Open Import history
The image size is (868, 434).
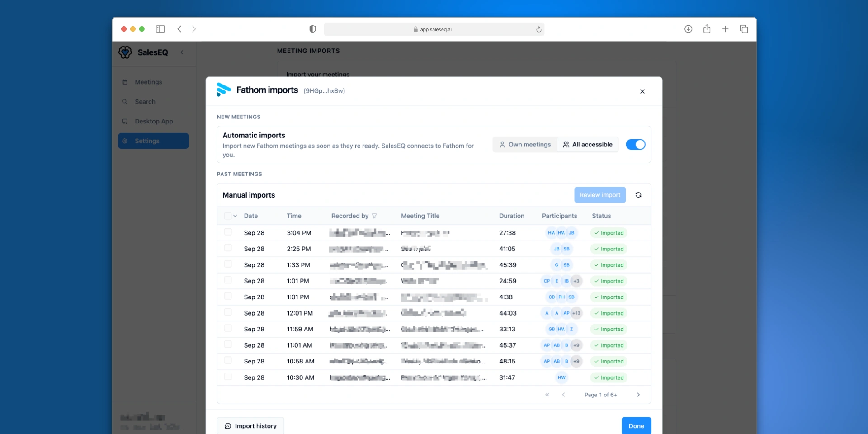[250, 426]
